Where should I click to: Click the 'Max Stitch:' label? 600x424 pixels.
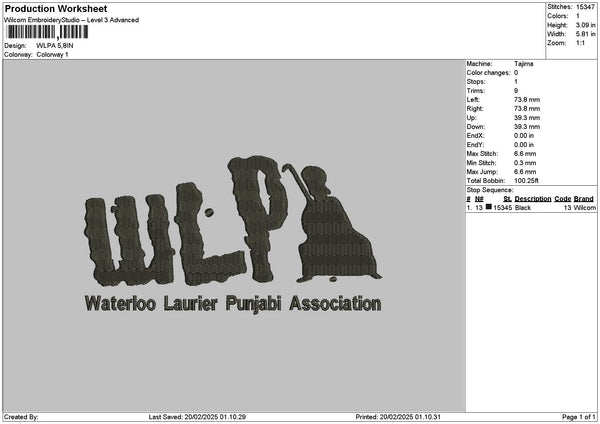482,154
